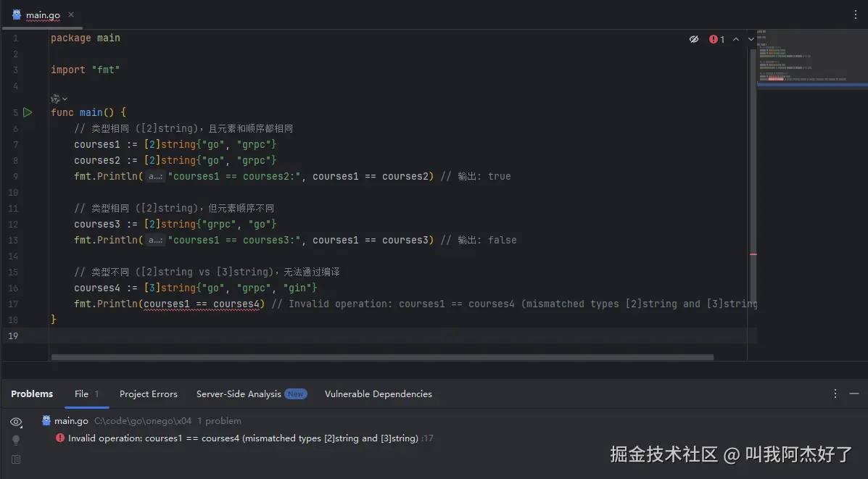
Task: Click the courses1 declaration line
Action: tap(175, 144)
